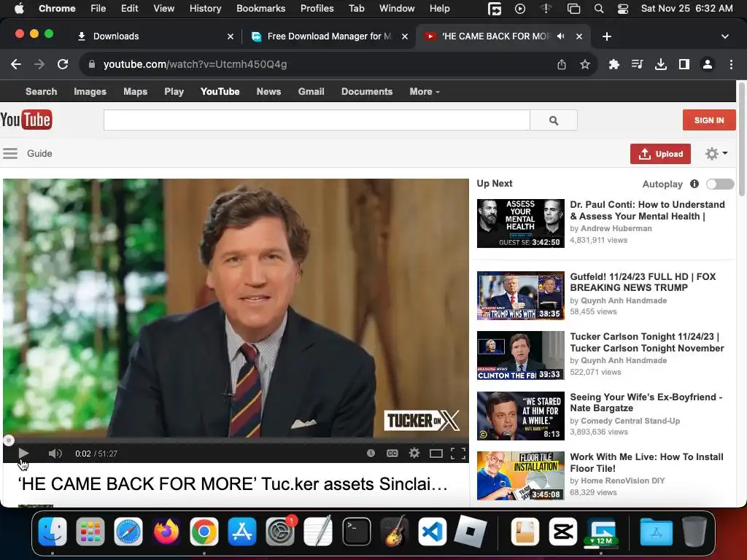Open the View menu
Viewport: 747px width, 560px height.
pos(163,8)
